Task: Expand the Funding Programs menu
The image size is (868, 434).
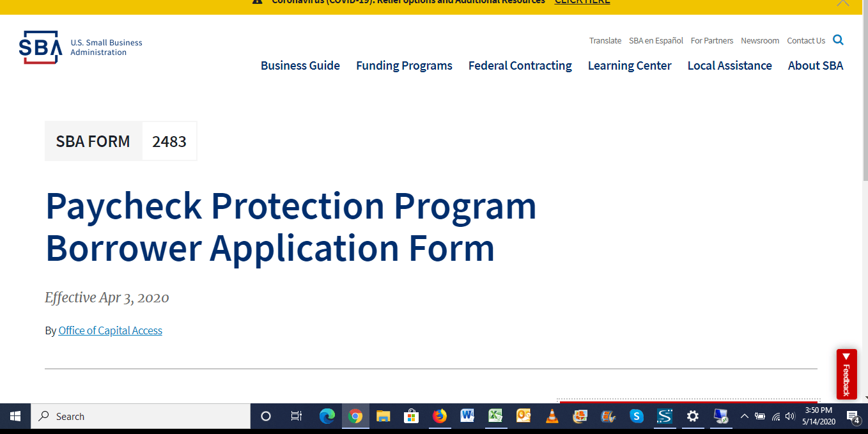Action: pos(404,65)
